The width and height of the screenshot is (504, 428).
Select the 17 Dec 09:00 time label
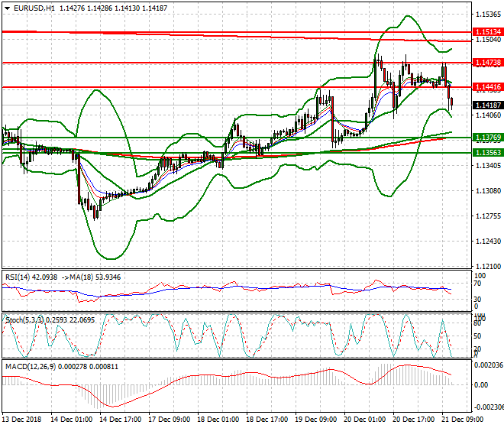169,420
